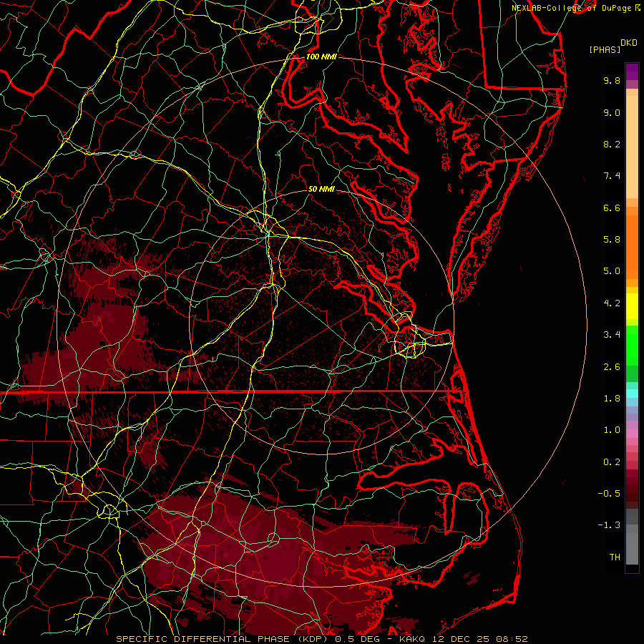644x644 pixels.
Task: Click the 6.6 scale value
Action: (x=612, y=208)
